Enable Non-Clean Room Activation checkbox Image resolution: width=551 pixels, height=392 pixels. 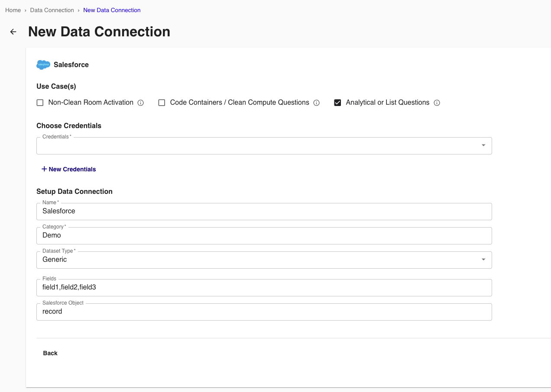(40, 103)
